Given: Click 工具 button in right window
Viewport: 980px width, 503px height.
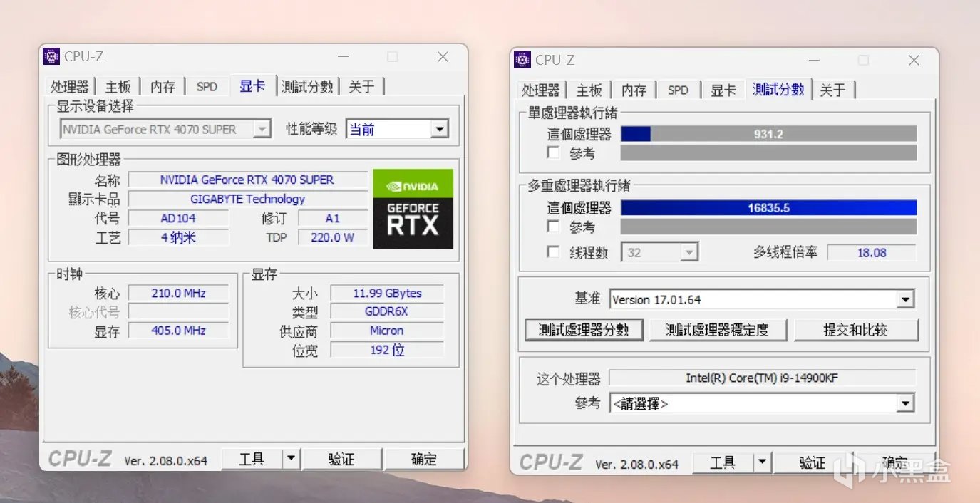Looking at the screenshot, I should click(723, 463).
